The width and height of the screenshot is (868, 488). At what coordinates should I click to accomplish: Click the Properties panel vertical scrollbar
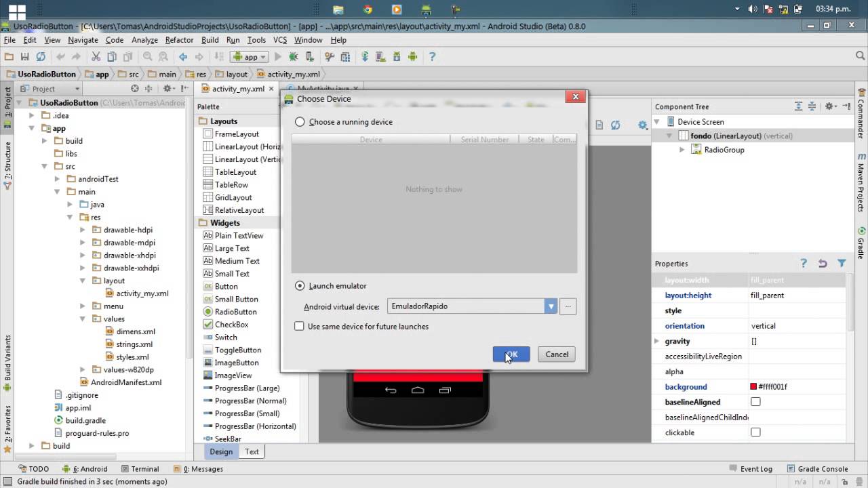[851, 302]
